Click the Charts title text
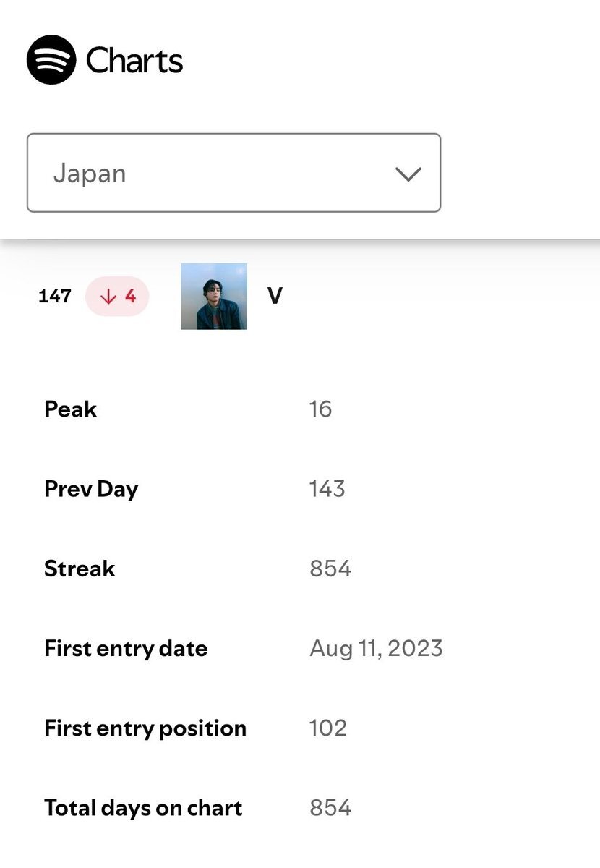This screenshot has width=600, height=868. (x=134, y=61)
